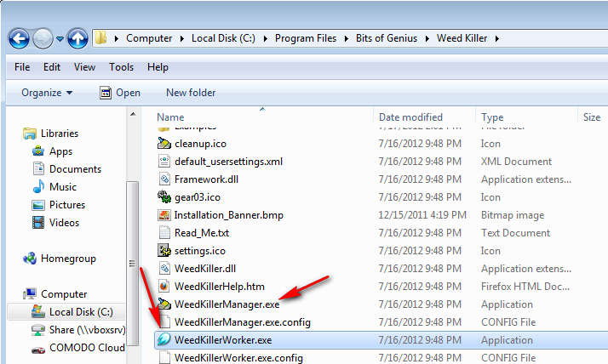Open the Documents library
The image size is (608, 364).
click(75, 169)
